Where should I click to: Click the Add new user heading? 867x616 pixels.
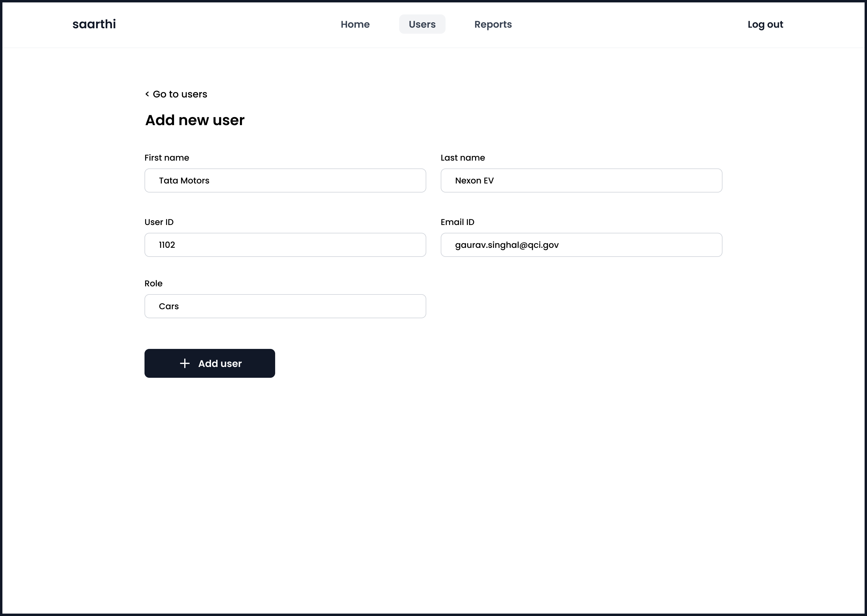pyautogui.click(x=195, y=120)
